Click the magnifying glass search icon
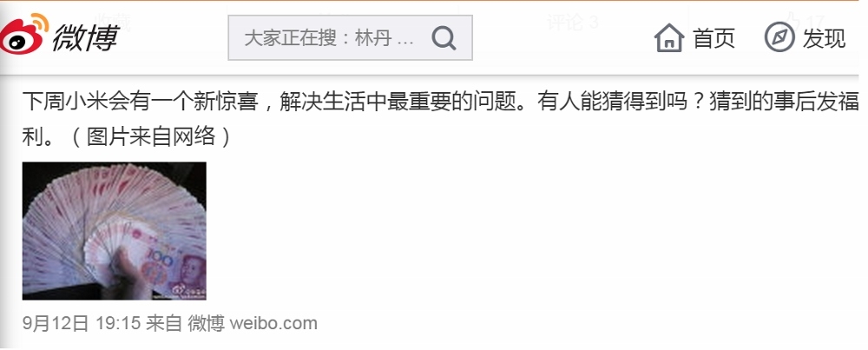This screenshot has height=350, width=868. coord(444,38)
